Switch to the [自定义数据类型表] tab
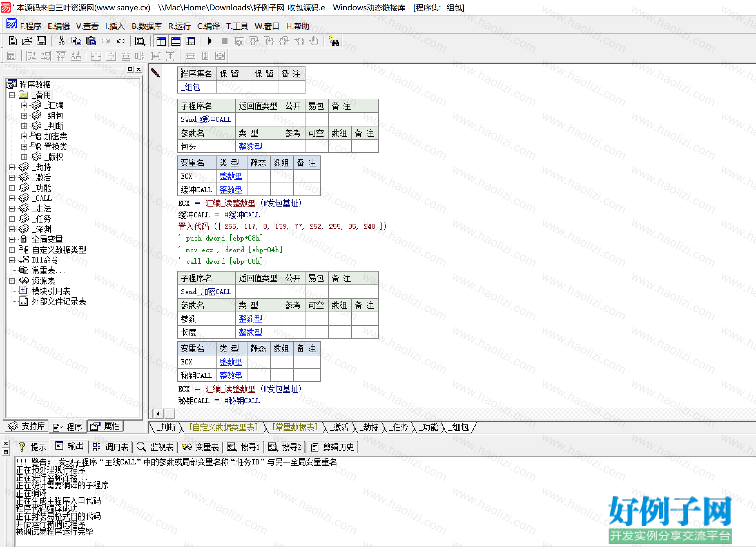This screenshot has width=756, height=547. [223, 427]
